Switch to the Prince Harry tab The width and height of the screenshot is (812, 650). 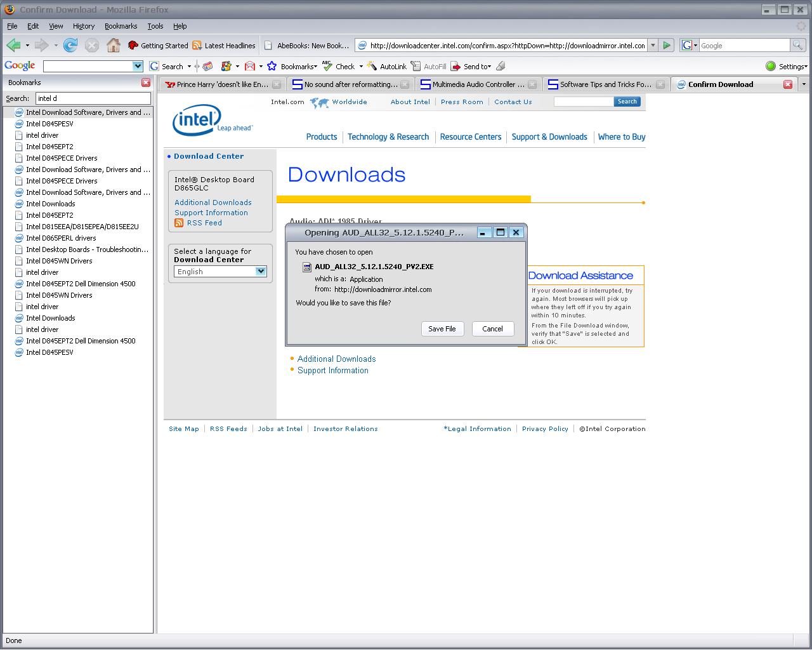221,84
